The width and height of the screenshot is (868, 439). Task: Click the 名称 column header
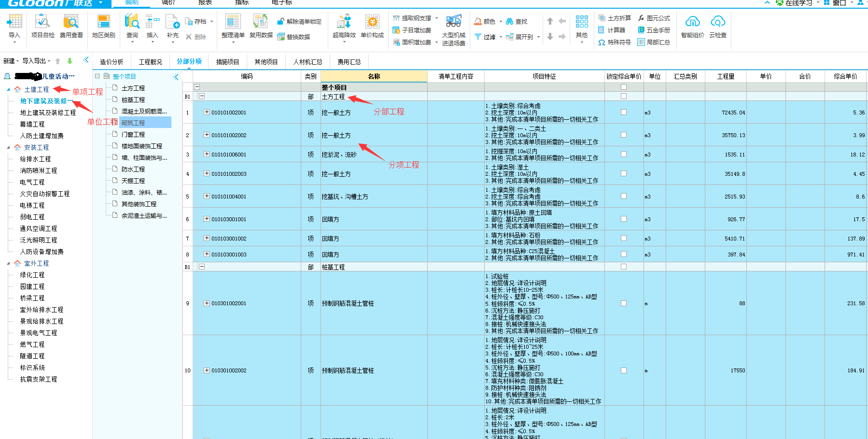click(x=374, y=76)
